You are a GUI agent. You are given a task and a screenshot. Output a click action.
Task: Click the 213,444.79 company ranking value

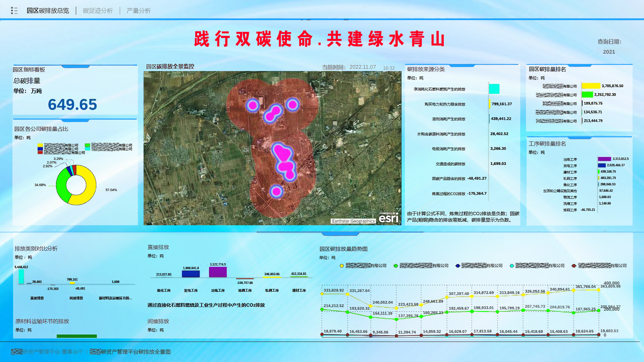point(593,121)
